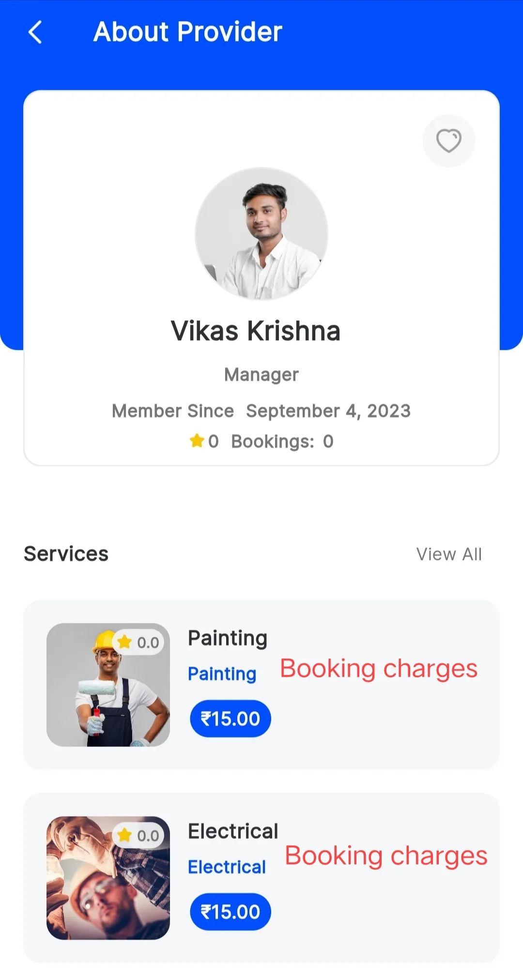This screenshot has height=980, width=523.
Task: Open View All services link
Action: click(x=449, y=554)
